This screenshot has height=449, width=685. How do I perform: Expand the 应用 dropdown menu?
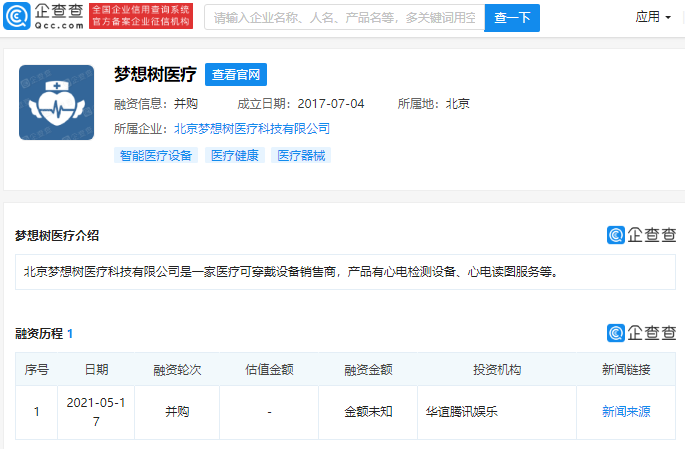(x=653, y=17)
